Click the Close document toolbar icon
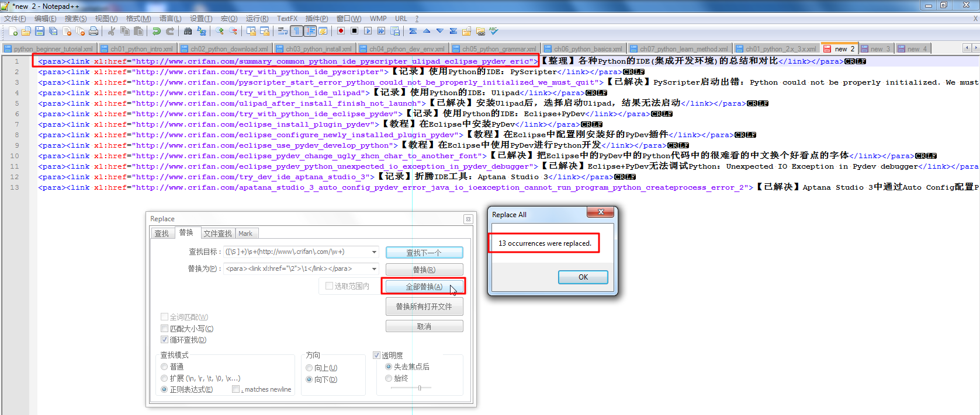 click(x=66, y=31)
